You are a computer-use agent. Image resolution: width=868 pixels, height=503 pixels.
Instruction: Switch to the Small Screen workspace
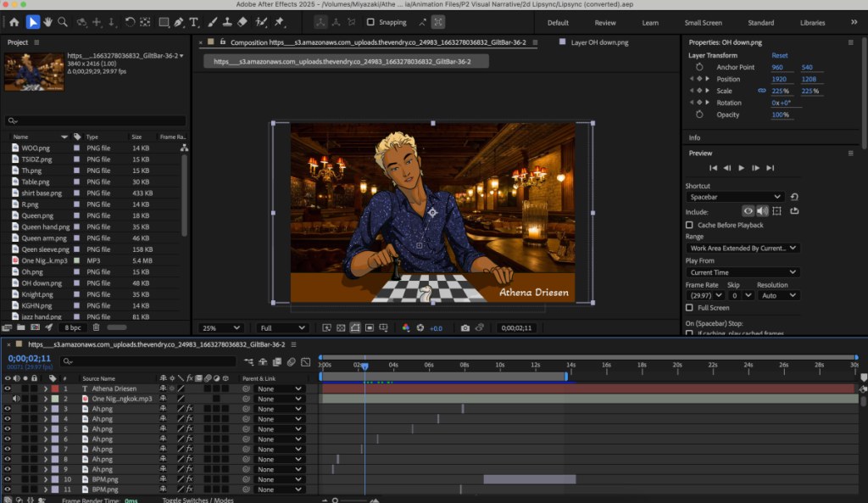point(703,23)
